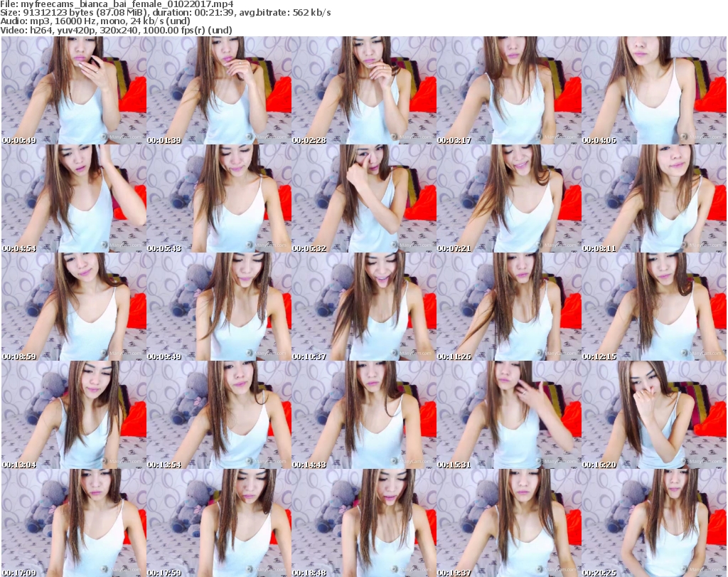
Task: Select the thumbnail at 00:02:28
Action: pyautogui.click(x=364, y=90)
